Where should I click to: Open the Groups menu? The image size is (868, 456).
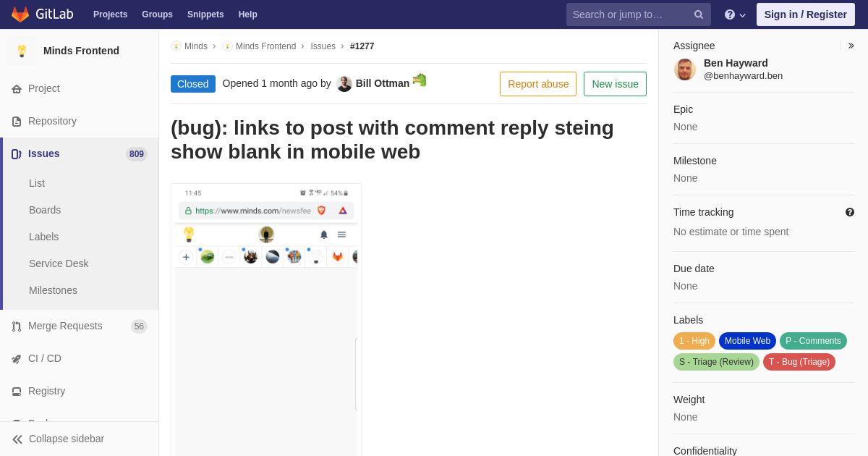pos(157,14)
